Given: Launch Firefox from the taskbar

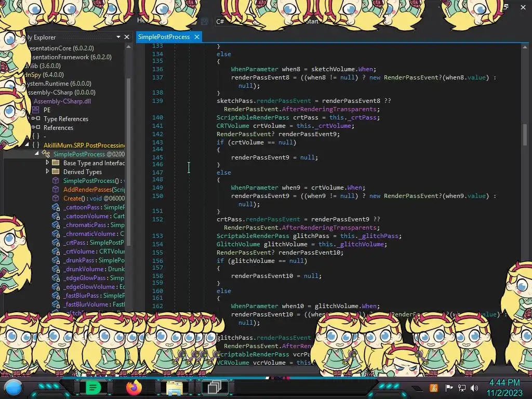Looking at the screenshot, I should click(x=134, y=388).
